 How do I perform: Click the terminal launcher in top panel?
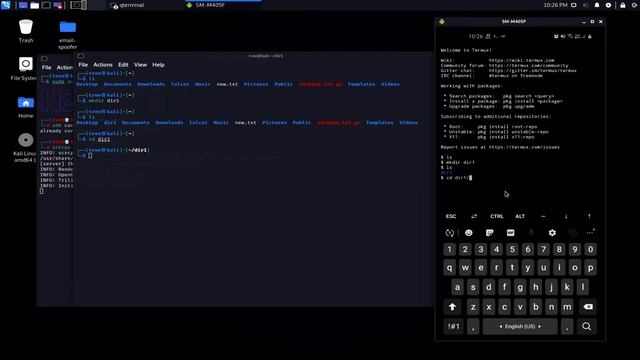[46, 5]
